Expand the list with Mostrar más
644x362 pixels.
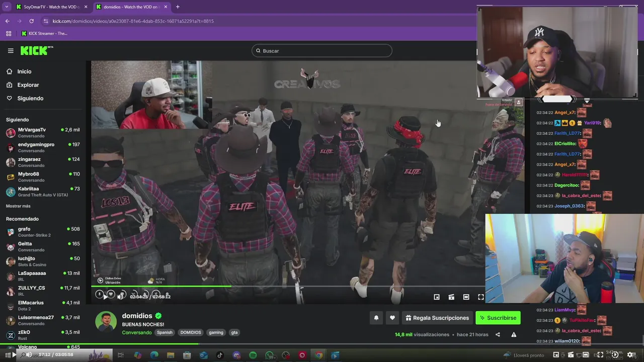18,206
